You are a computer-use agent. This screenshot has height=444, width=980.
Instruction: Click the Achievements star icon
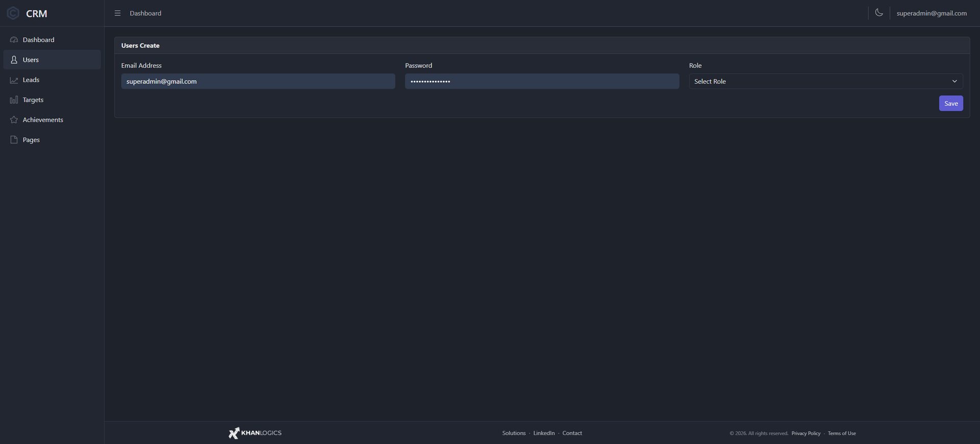pos(14,120)
